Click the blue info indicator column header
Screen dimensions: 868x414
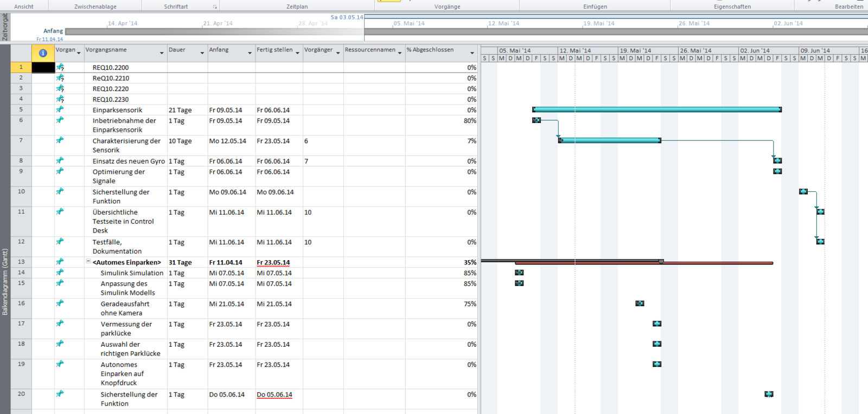43,53
